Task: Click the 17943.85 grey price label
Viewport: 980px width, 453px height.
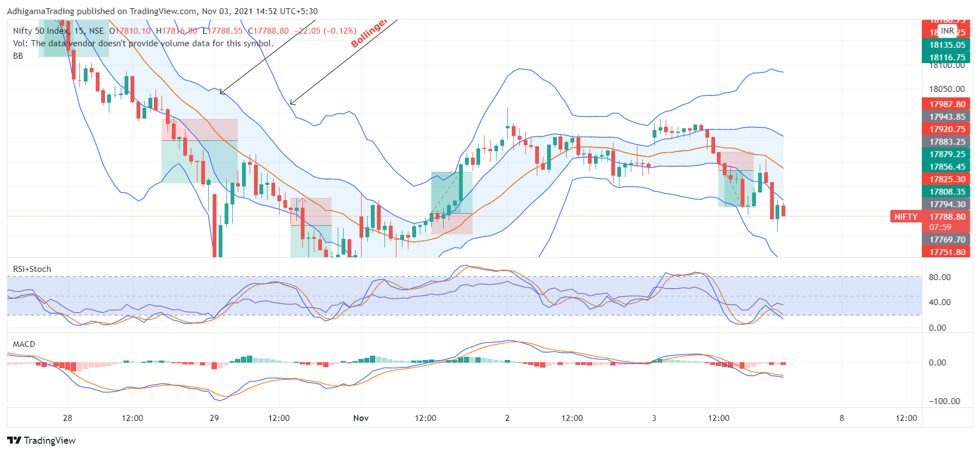Action: (x=947, y=117)
